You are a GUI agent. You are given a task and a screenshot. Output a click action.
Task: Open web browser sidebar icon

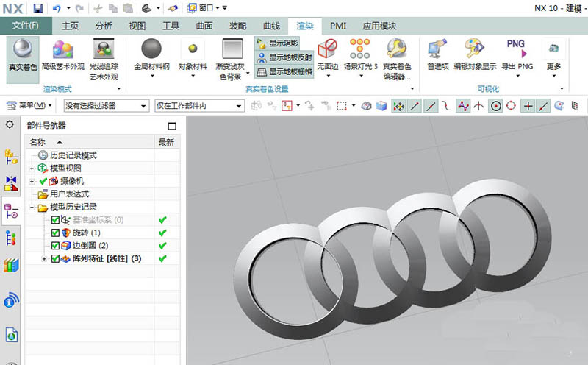click(12, 335)
